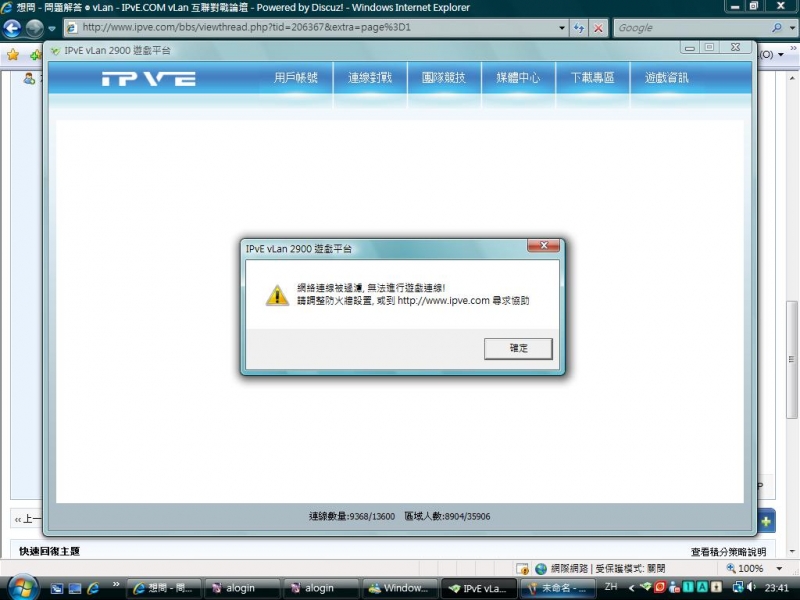The image size is (800, 600).
Task: Click the warning triangle in the dialog
Action: [x=278, y=294]
